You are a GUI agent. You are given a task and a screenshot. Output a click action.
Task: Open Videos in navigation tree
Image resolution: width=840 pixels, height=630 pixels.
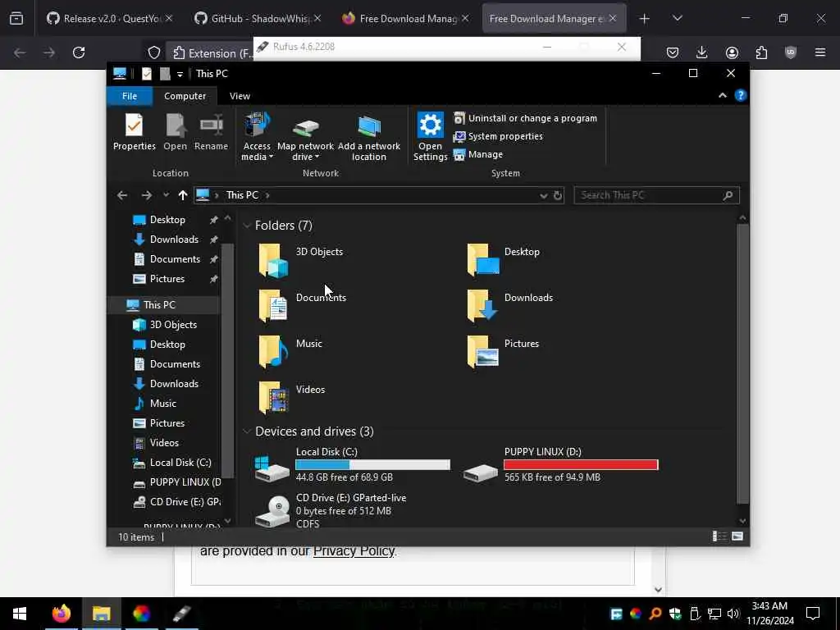tap(164, 443)
